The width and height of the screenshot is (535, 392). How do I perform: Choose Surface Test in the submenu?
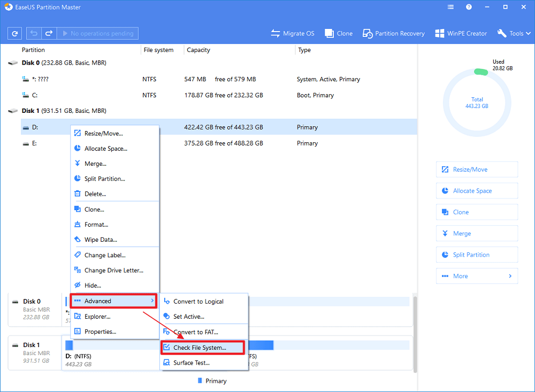(191, 363)
